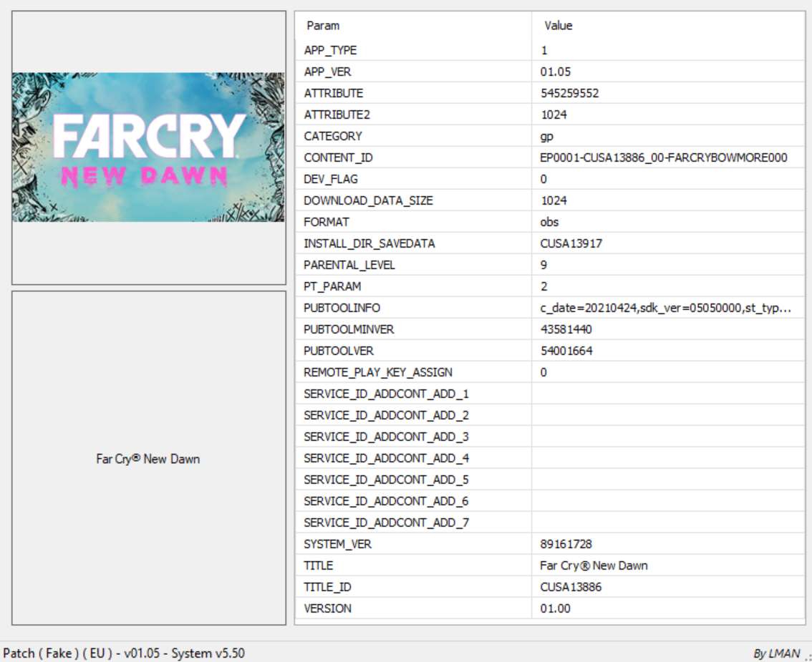Select the CONTENT_ID parameter
Viewport: 812px width, 662px height.
(x=338, y=157)
